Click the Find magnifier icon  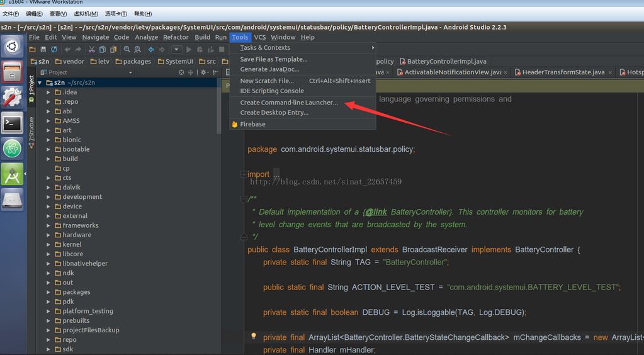point(127,49)
